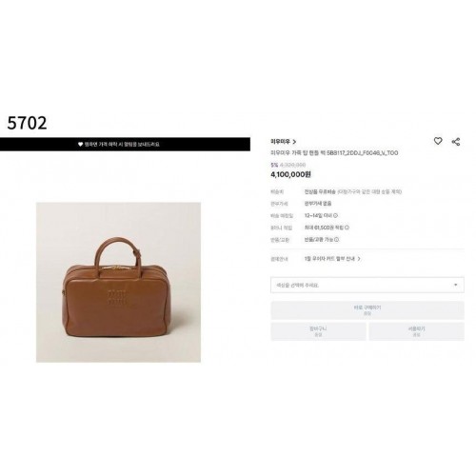Image resolution: width=476 pixels, height=476 pixels.
Task: Open the interest-free card installment guide
Action: (329, 259)
